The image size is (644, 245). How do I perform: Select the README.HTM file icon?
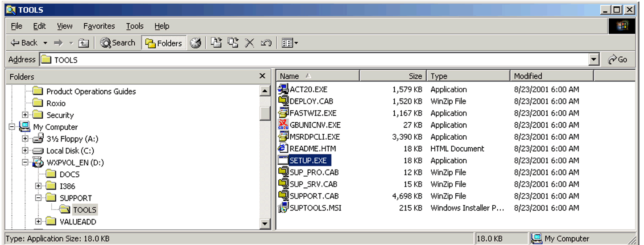coord(283,148)
